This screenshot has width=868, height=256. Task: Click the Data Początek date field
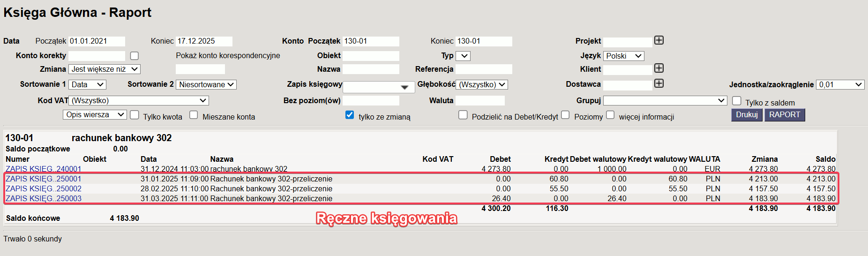[97, 41]
